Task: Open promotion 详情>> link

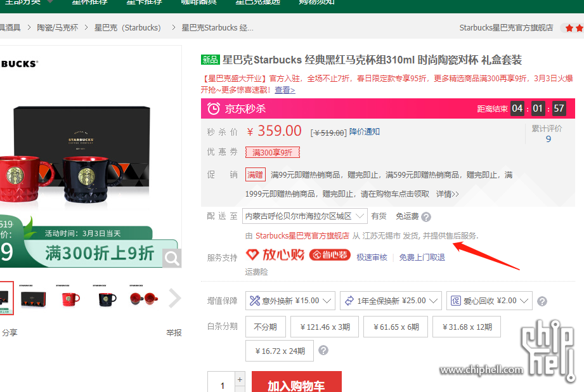Action: tap(447, 193)
